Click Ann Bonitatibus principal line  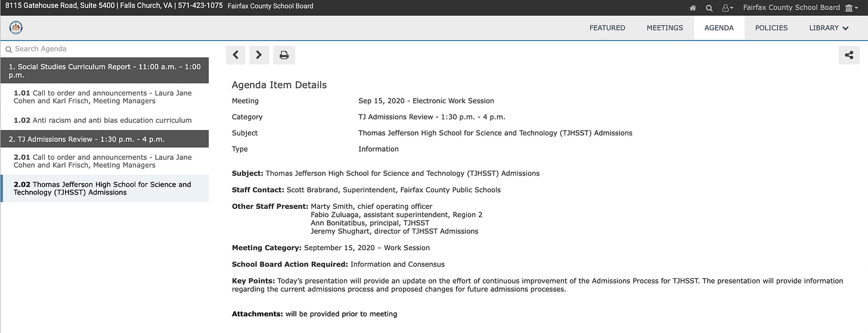coord(370,223)
